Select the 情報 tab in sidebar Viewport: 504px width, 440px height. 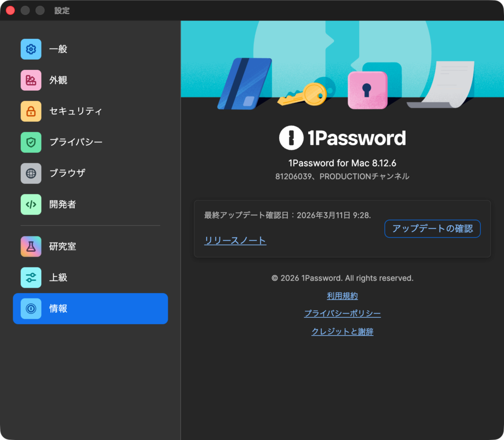[90, 308]
